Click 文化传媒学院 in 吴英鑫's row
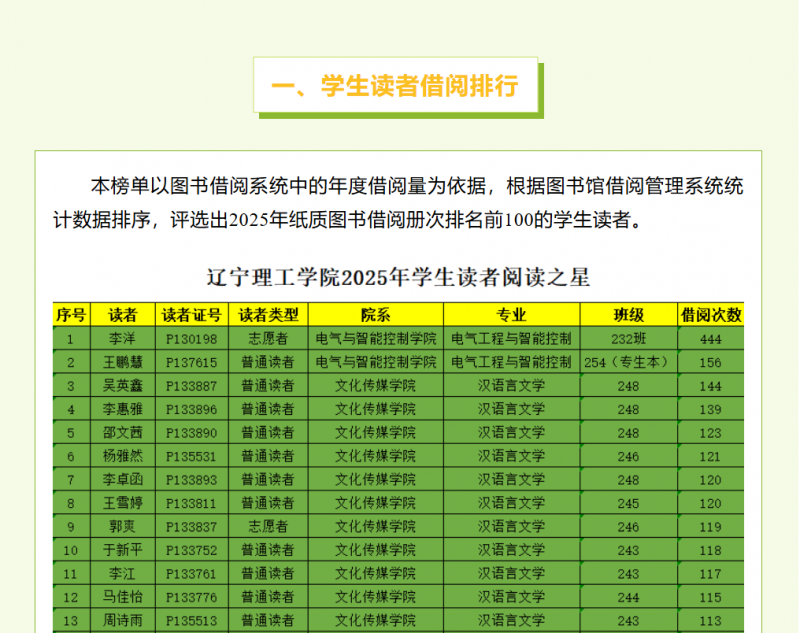The height and width of the screenshot is (633, 800). [x=376, y=386]
